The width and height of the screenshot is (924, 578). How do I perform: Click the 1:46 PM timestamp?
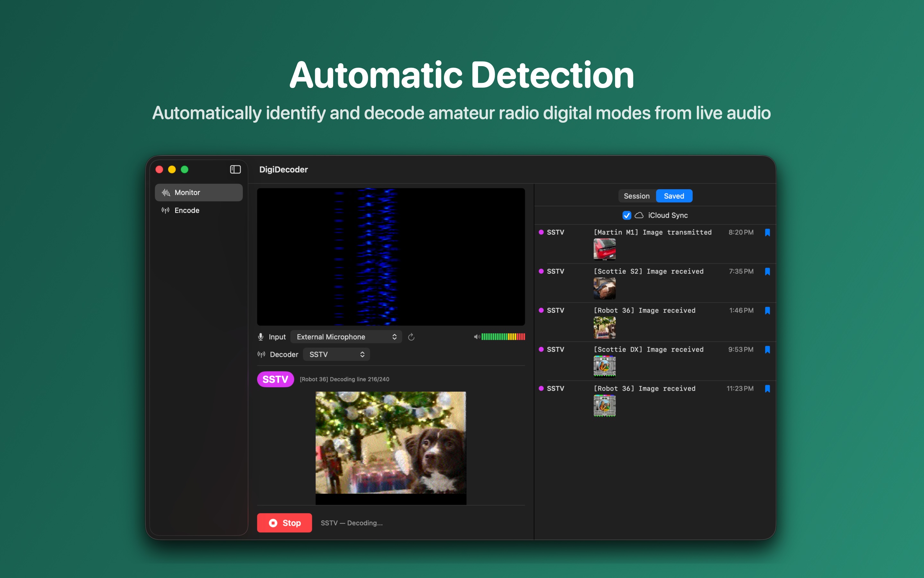coord(741,310)
